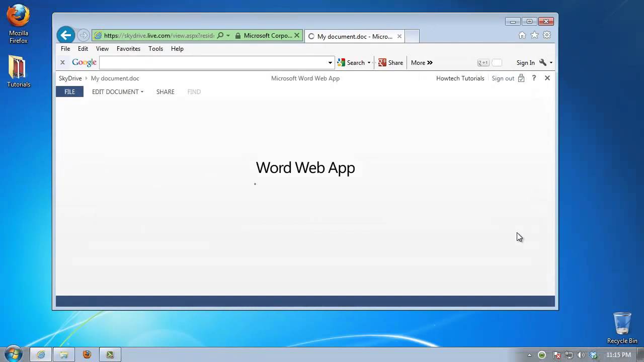This screenshot has height=362, width=644.
Task: Expand the wrench options dropdown arrow
Action: pyautogui.click(x=551, y=63)
